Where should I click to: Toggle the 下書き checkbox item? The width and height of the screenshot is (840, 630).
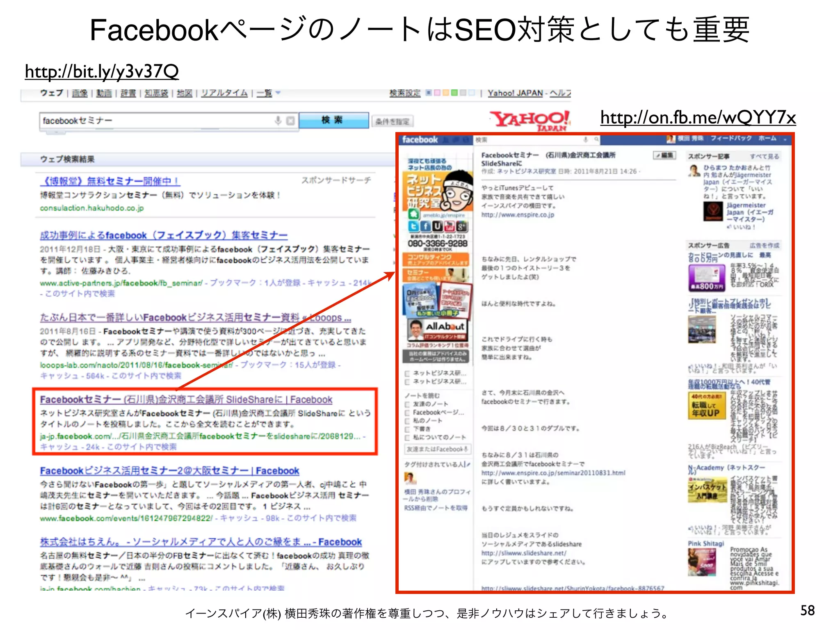407,429
